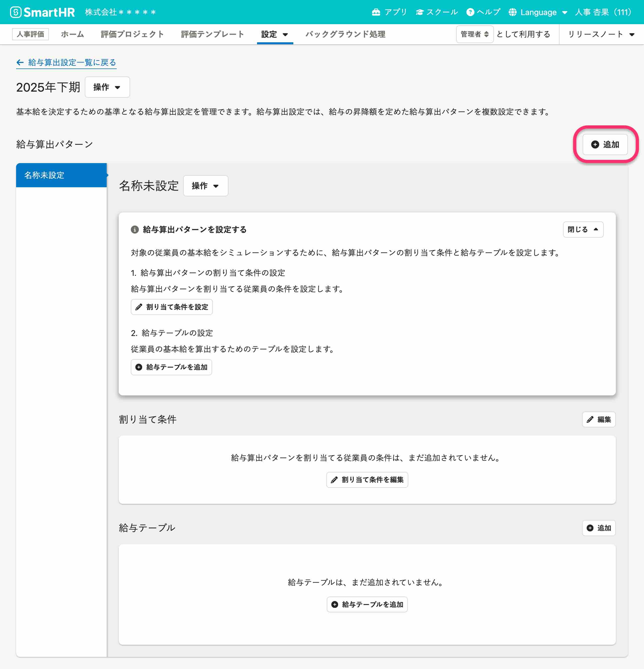Click the ヘルプ question mark icon

pyautogui.click(x=470, y=12)
